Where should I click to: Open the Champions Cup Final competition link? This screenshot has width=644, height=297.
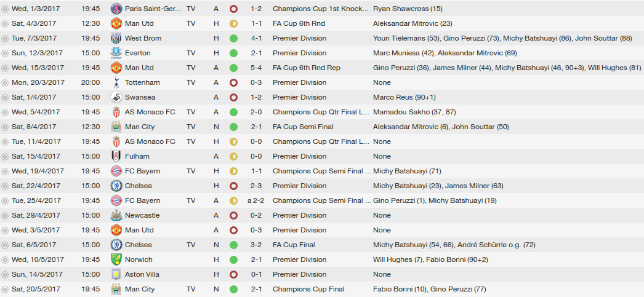click(x=308, y=289)
